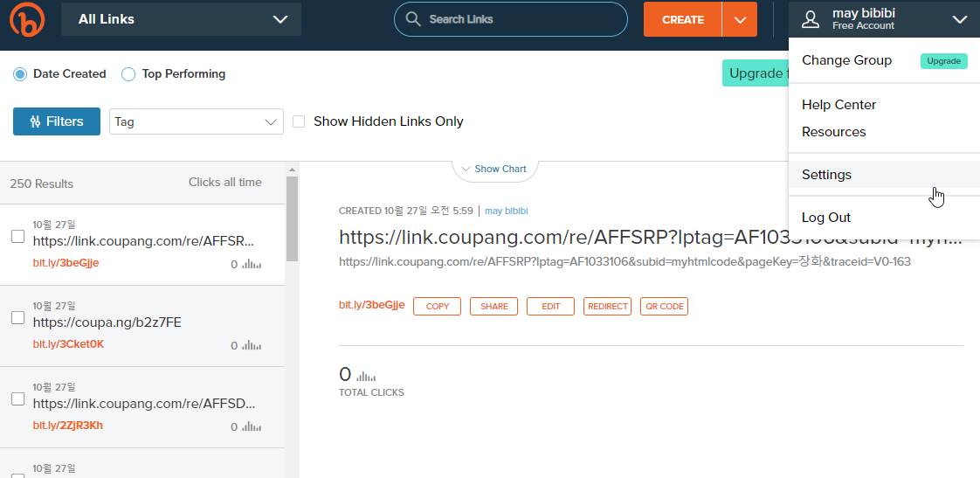The height and width of the screenshot is (478, 980).
Task: Enable Show Hidden Links Only checkbox
Action: (299, 121)
